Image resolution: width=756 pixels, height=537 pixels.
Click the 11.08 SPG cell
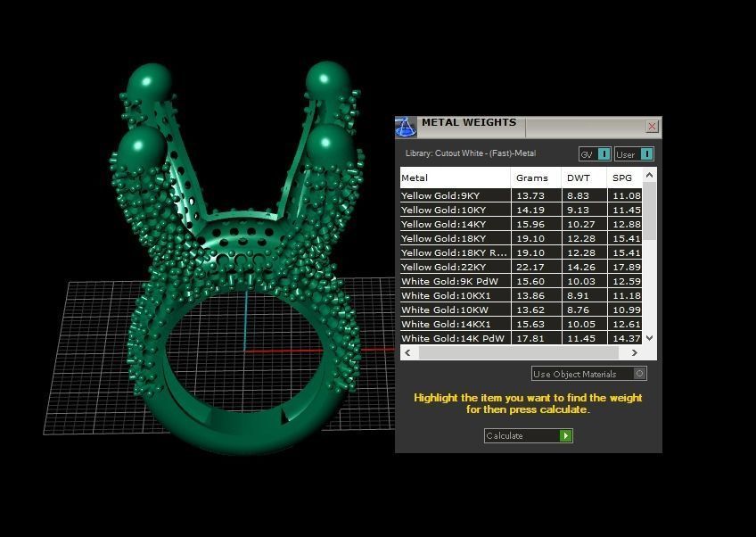(x=624, y=195)
